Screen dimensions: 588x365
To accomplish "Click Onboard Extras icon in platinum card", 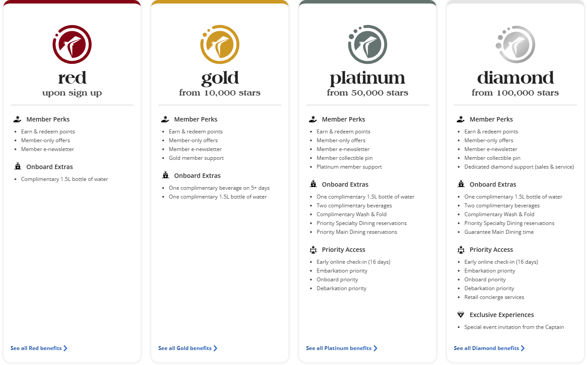I will point(313,184).
